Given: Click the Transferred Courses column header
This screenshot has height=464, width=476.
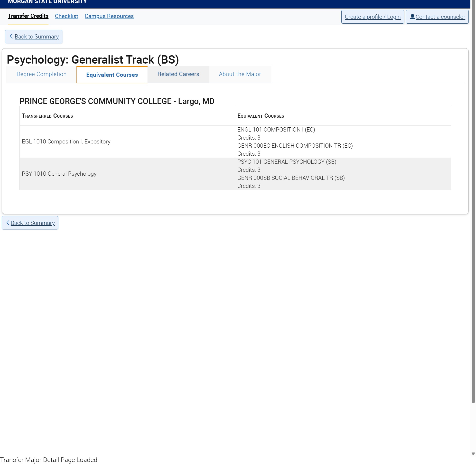Looking at the screenshot, I should pyautogui.click(x=127, y=116).
